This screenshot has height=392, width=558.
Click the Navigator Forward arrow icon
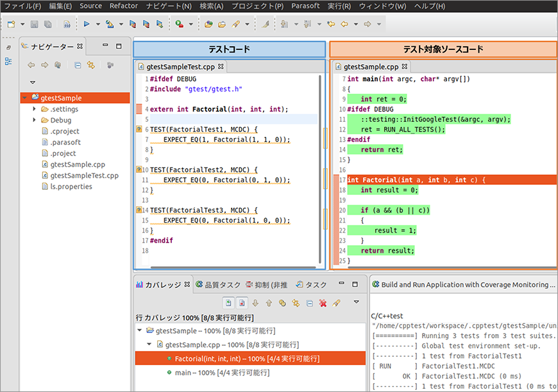click(x=44, y=65)
